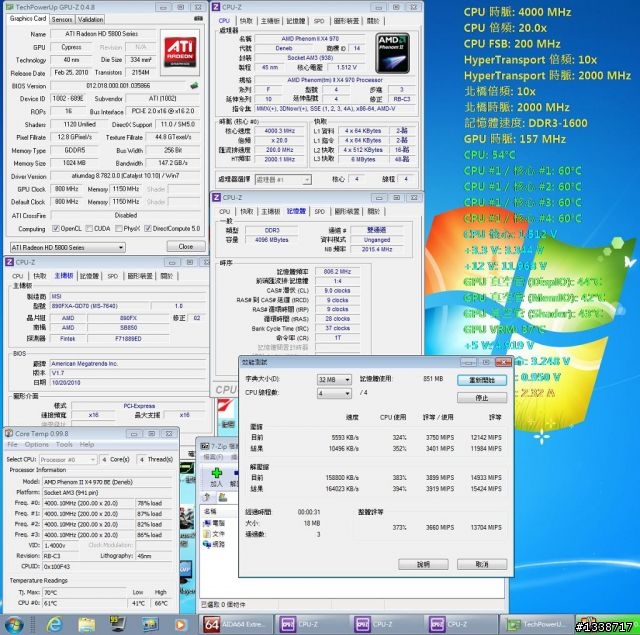Open the File menu in Core Temp
Viewport: 640px width, 635px height.
[12, 444]
